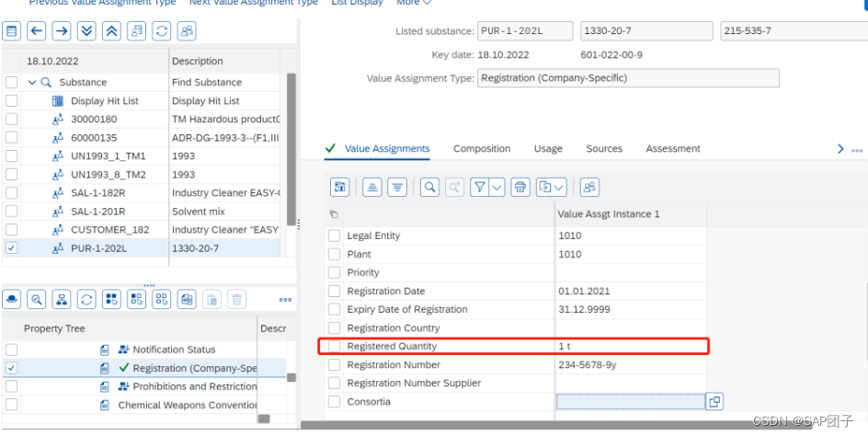Tick the Consortia row checkbox

335,402
